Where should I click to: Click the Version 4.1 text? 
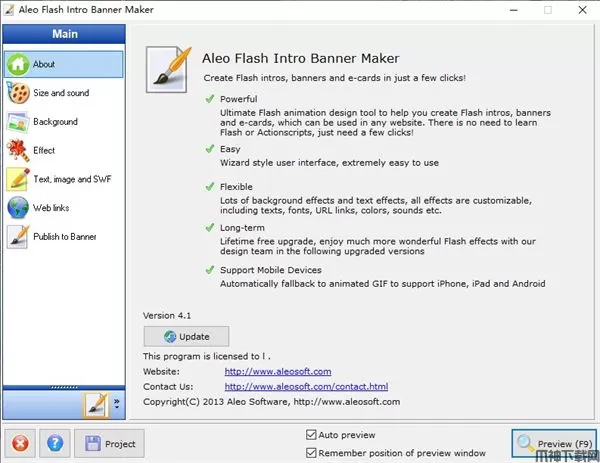[167, 316]
